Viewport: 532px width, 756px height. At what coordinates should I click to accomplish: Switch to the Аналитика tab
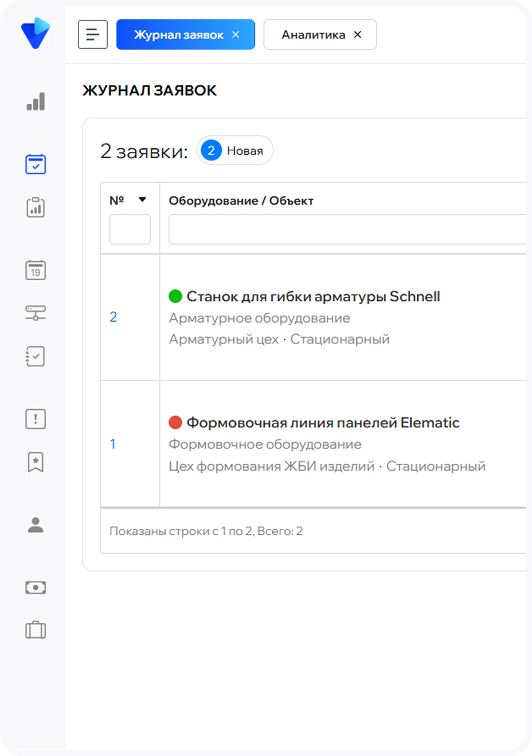(313, 35)
